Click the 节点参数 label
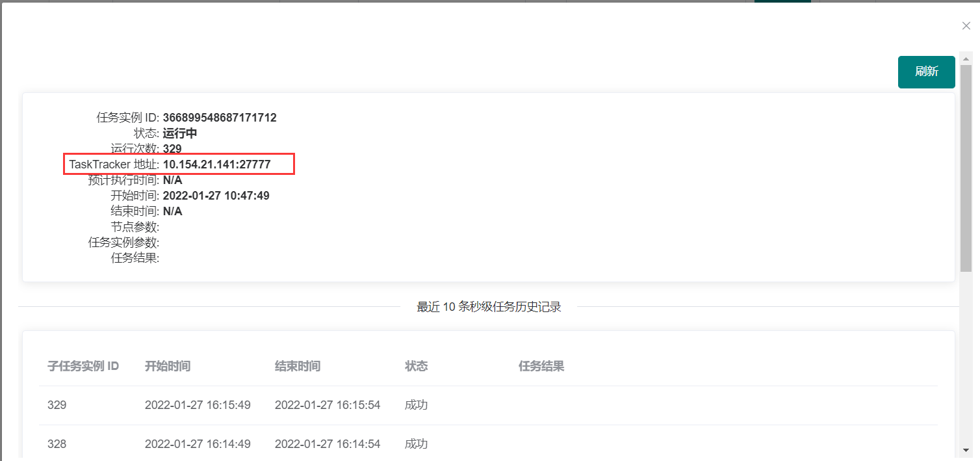 click(x=135, y=227)
